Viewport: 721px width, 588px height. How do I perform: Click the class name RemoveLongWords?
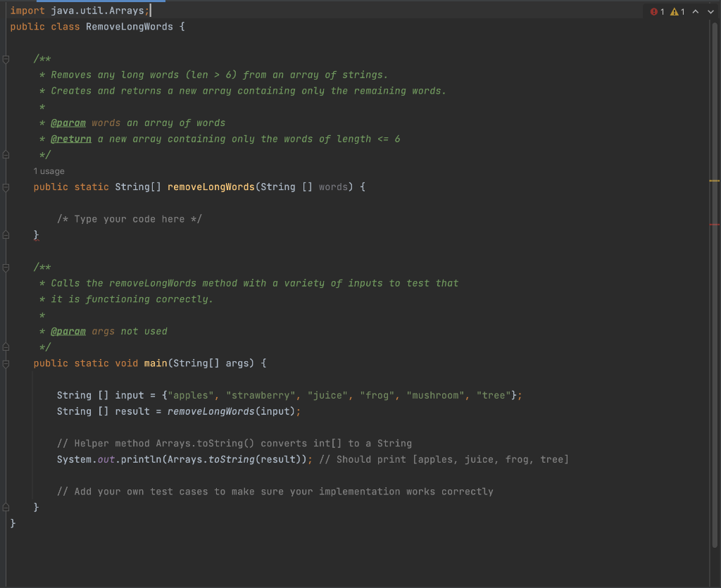128,26
